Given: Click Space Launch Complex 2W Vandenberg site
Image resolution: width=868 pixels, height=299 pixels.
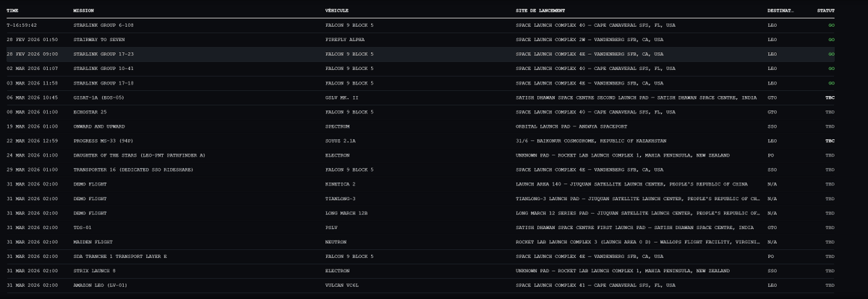Looking at the screenshot, I should 590,40.
